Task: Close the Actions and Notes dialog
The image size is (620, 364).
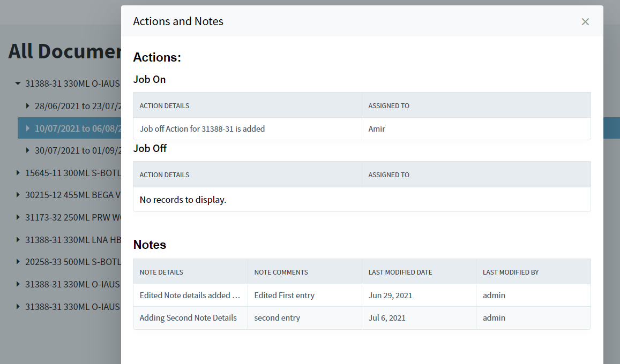Action: tap(585, 21)
